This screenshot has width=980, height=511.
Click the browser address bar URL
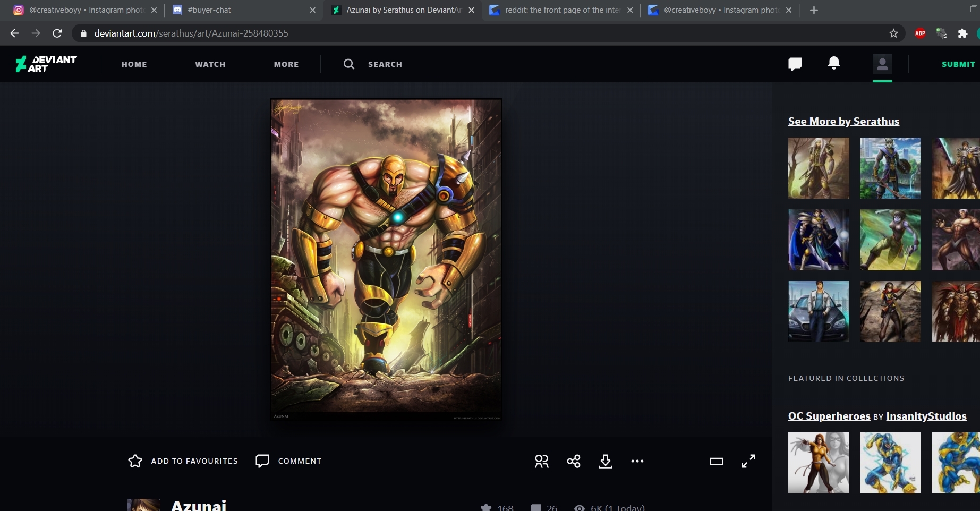pos(191,33)
